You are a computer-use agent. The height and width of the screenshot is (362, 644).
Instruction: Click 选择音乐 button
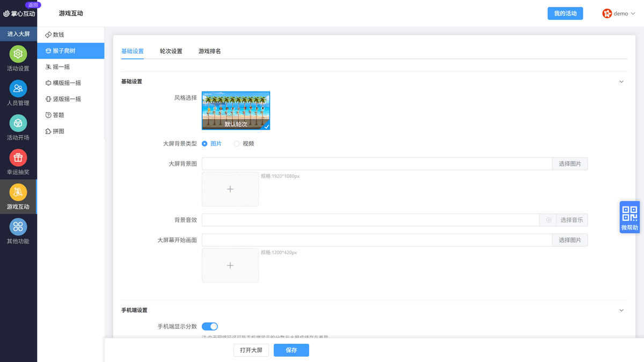[572, 220]
